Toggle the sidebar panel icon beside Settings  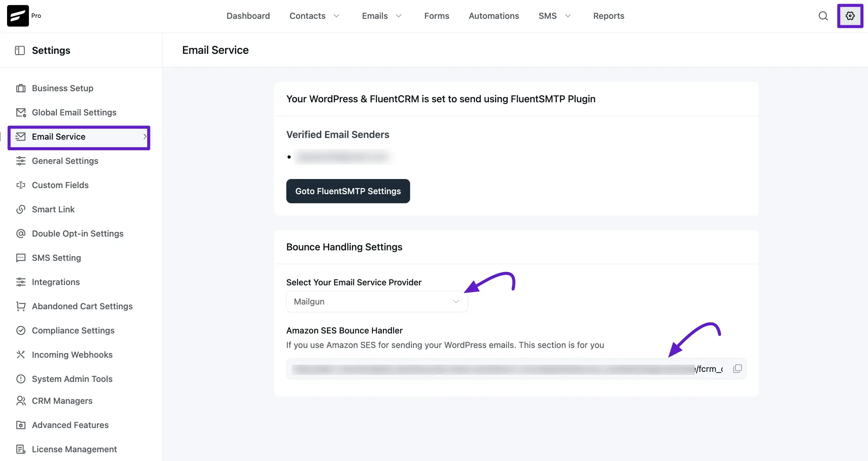(20, 50)
